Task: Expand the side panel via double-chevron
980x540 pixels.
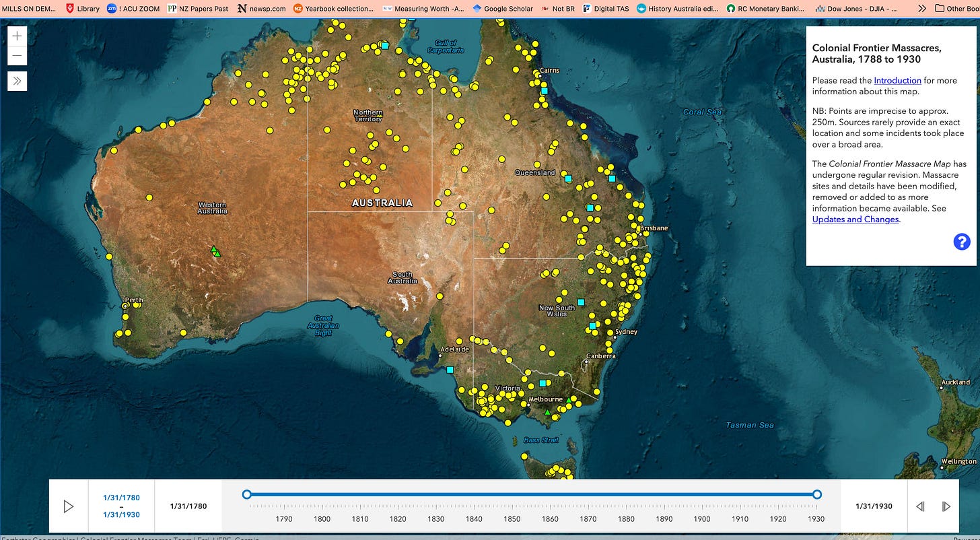Action: (16, 81)
